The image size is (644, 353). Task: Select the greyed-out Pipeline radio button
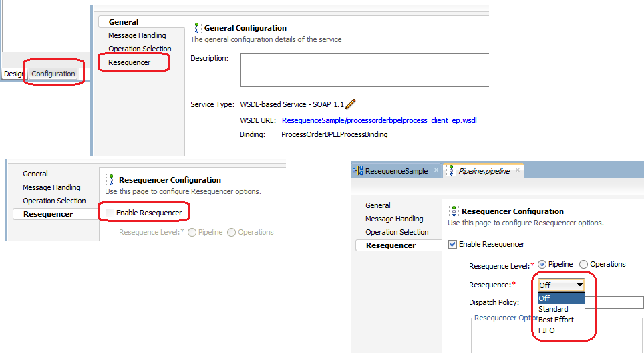pos(192,233)
